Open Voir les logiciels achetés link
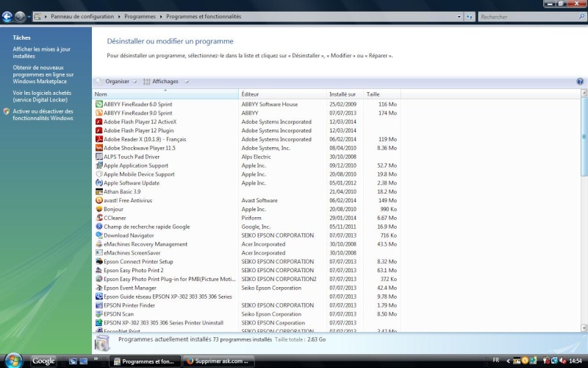This screenshot has width=588, height=368. point(42,96)
